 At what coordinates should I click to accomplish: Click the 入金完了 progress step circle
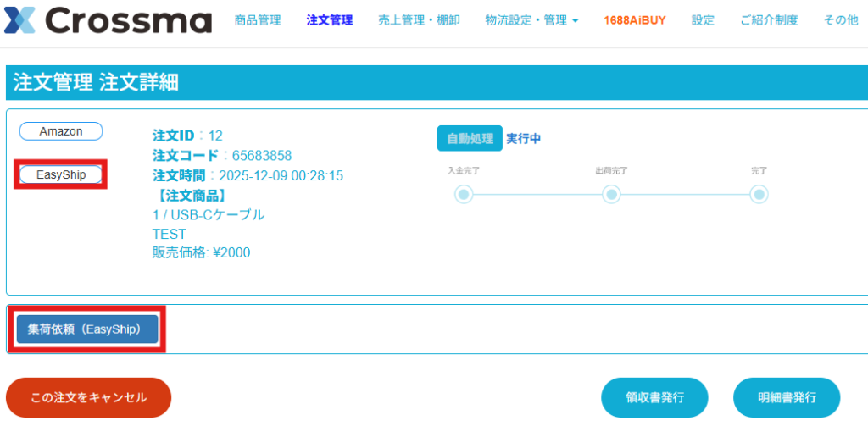pyautogui.click(x=464, y=195)
